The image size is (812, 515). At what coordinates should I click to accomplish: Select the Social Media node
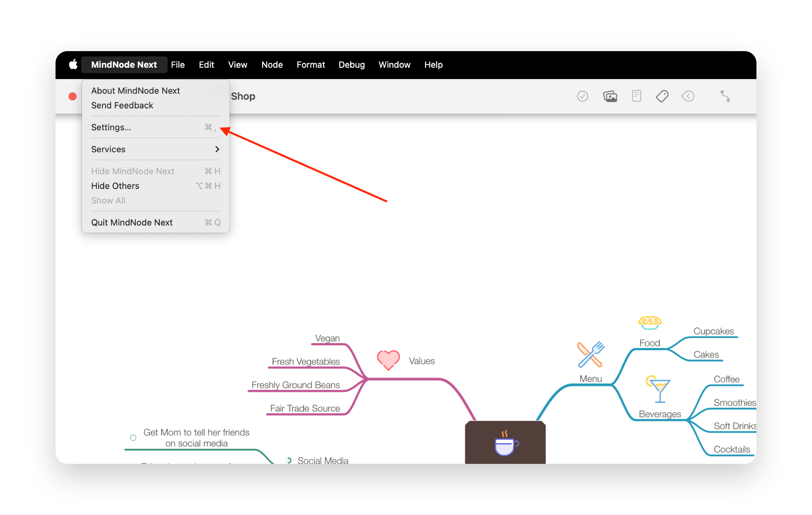point(323,460)
